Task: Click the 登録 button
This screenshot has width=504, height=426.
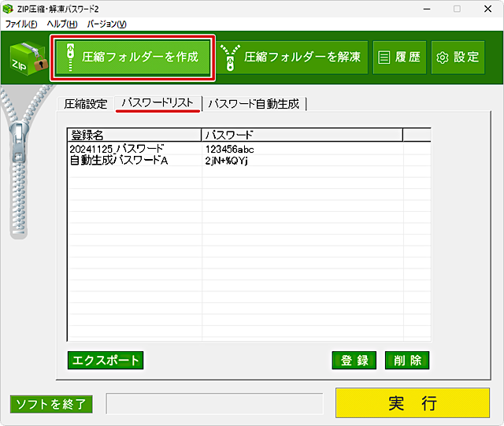Action: [x=354, y=360]
